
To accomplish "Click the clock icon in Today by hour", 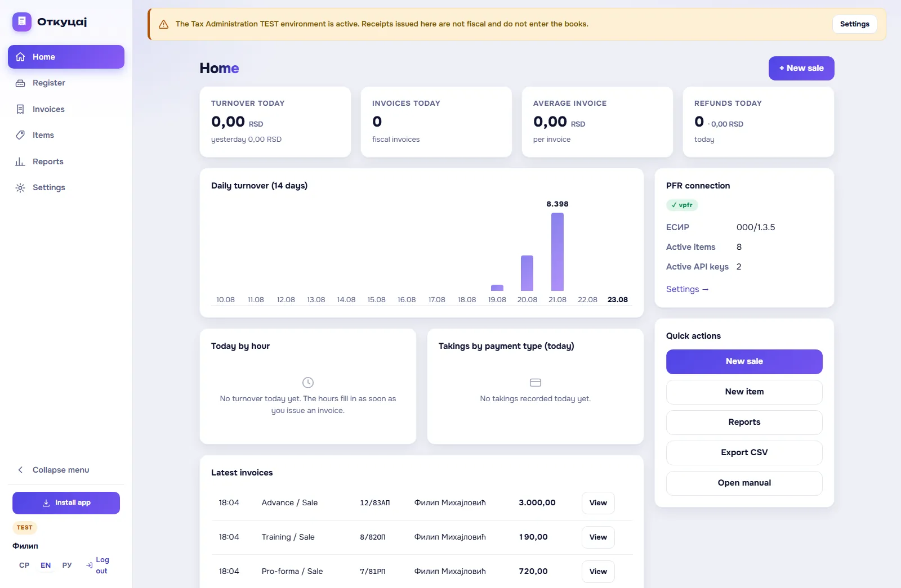I will [308, 383].
